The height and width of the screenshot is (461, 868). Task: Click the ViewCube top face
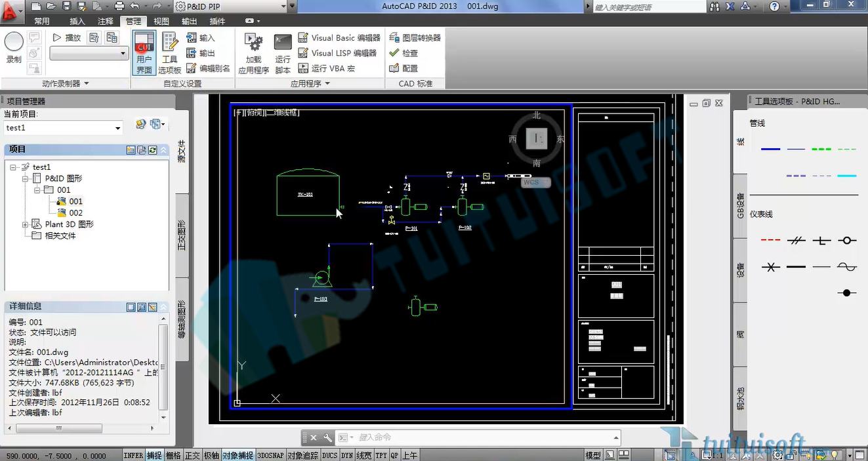click(x=537, y=138)
